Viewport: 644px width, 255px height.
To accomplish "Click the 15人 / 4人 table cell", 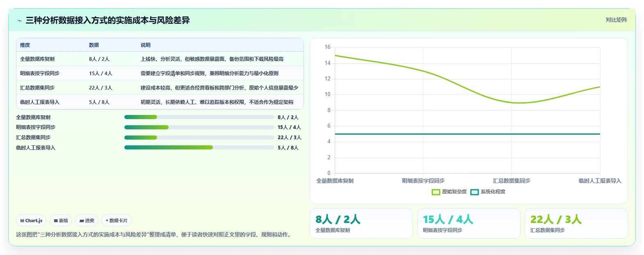I will 100,74.
